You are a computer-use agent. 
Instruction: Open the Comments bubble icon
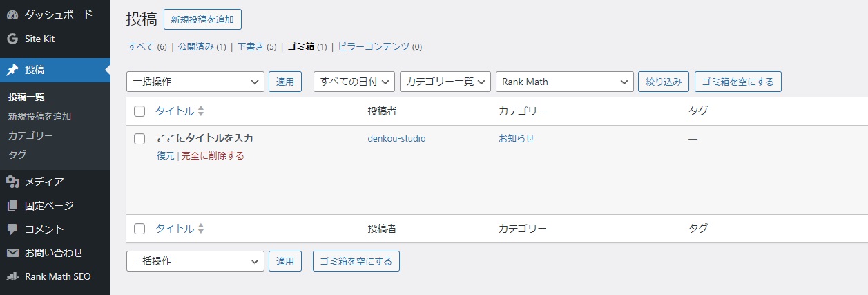point(12,229)
